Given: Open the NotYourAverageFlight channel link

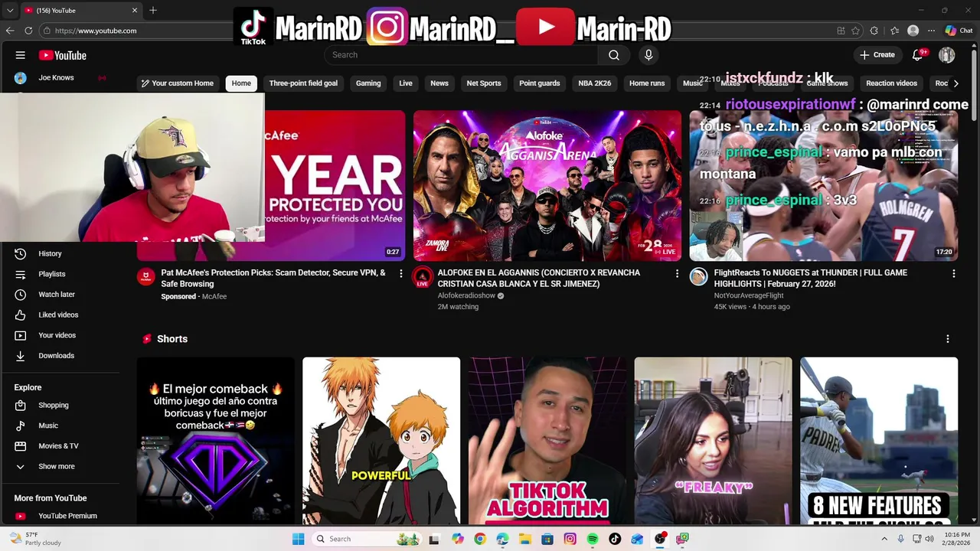Looking at the screenshot, I should click(749, 295).
